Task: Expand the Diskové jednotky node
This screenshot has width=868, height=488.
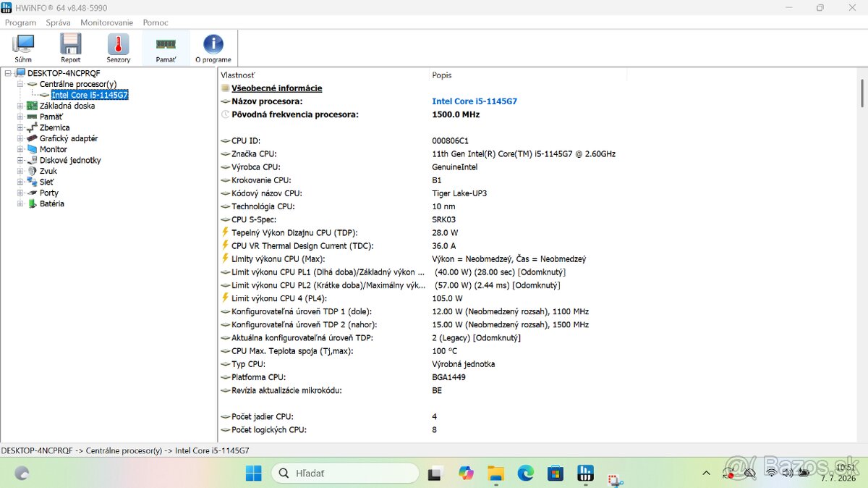Action: coord(21,160)
